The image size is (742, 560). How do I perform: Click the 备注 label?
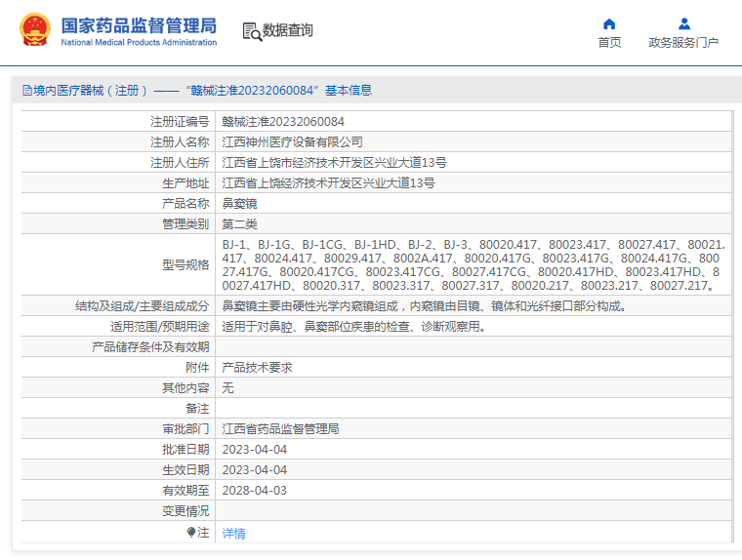197,408
